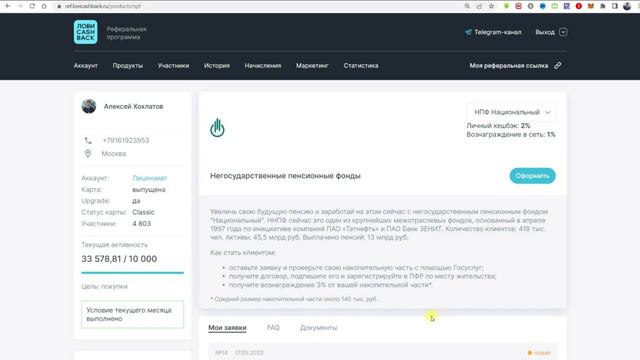640x360 pixels.
Task: Open the browser profile avatar
Action: tap(627, 6)
